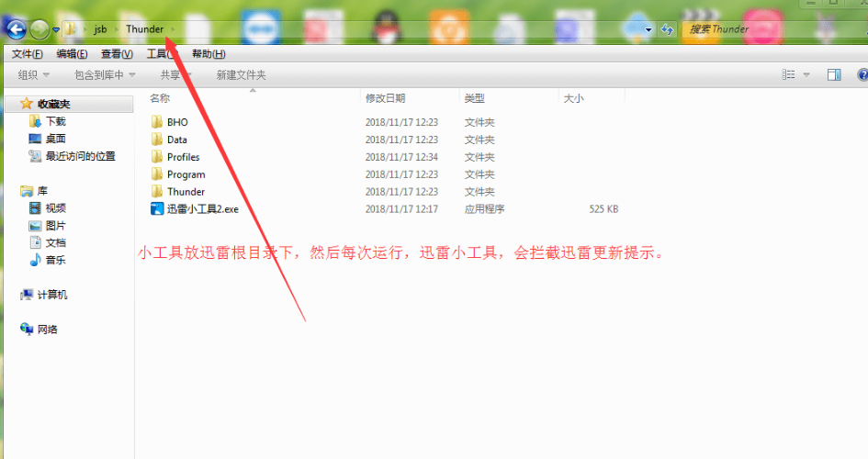The width and height of the screenshot is (868, 459).
Task: Open address bar history dropdown arrow
Action: (648, 30)
